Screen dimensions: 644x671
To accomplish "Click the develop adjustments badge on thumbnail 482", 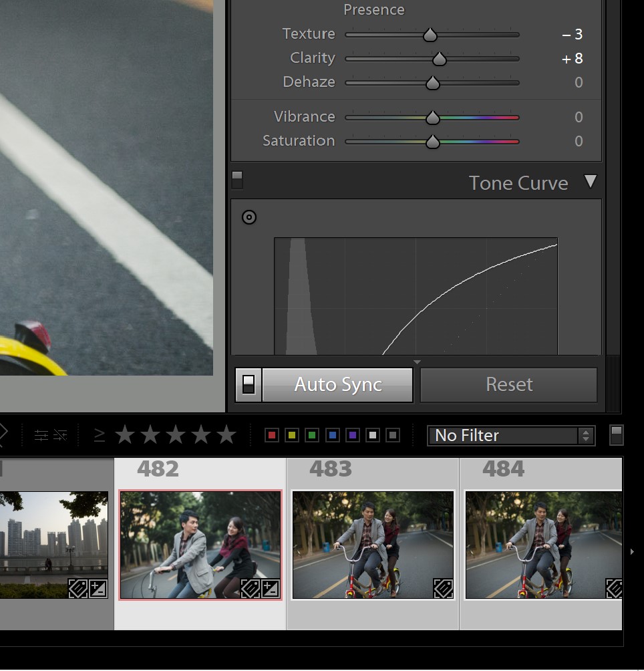I will tap(271, 589).
